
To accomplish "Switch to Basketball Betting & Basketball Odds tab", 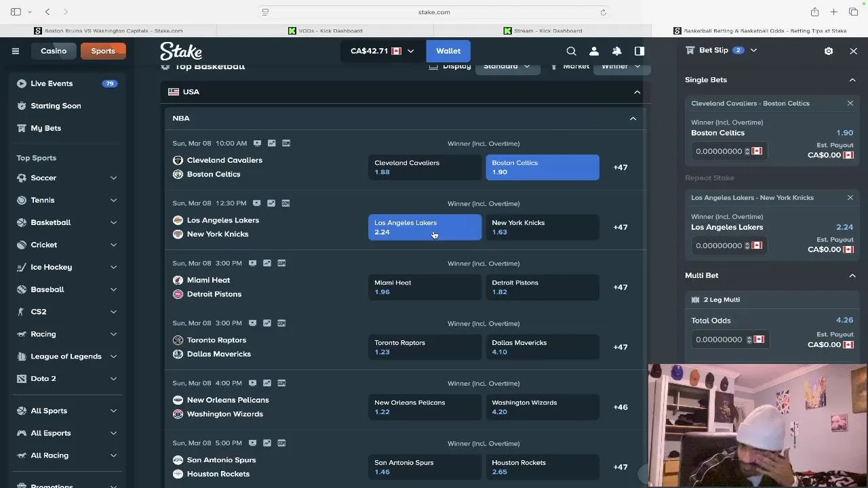I will [759, 30].
